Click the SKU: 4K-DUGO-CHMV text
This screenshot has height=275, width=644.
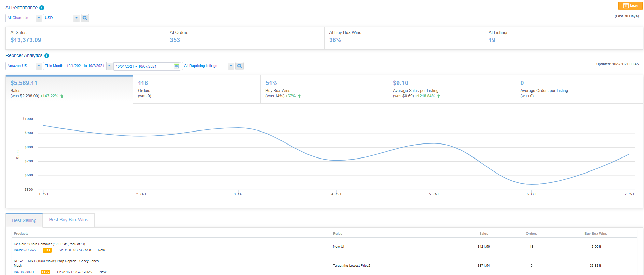[75, 272]
